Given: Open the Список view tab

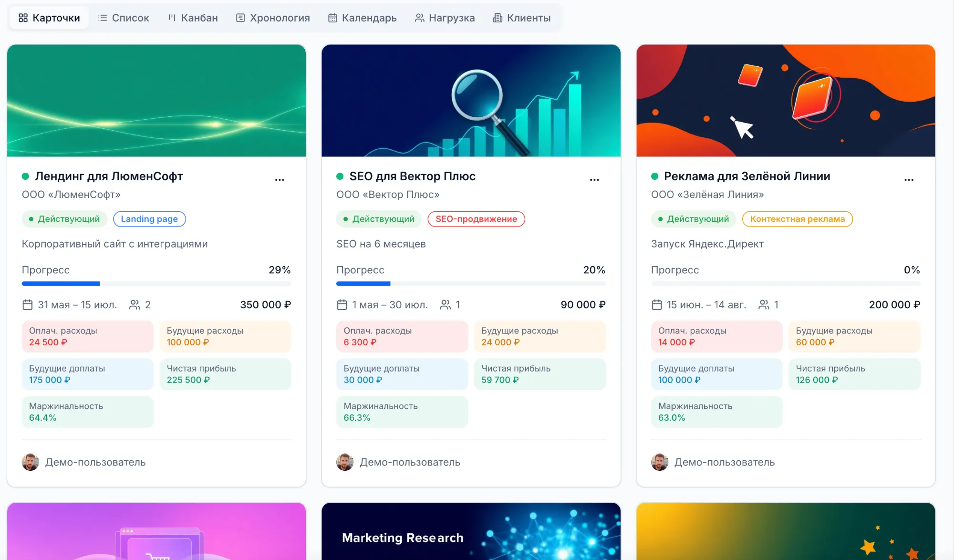Looking at the screenshot, I should (x=124, y=18).
